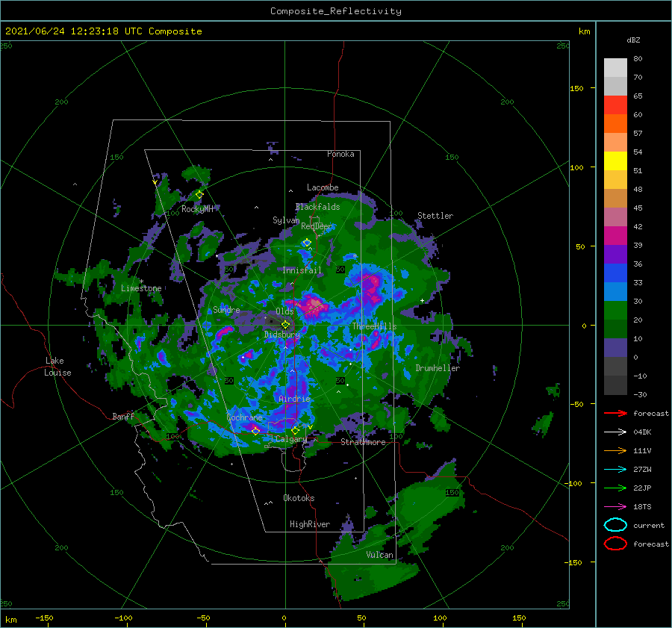Image resolution: width=672 pixels, height=628 pixels.
Task: Click the ThreeHills town label
Action: [x=374, y=326]
